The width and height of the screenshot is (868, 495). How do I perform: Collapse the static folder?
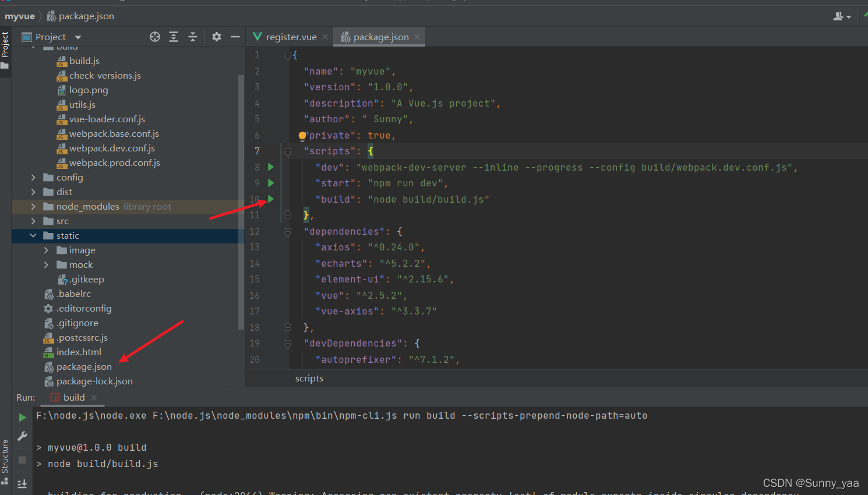coord(33,235)
